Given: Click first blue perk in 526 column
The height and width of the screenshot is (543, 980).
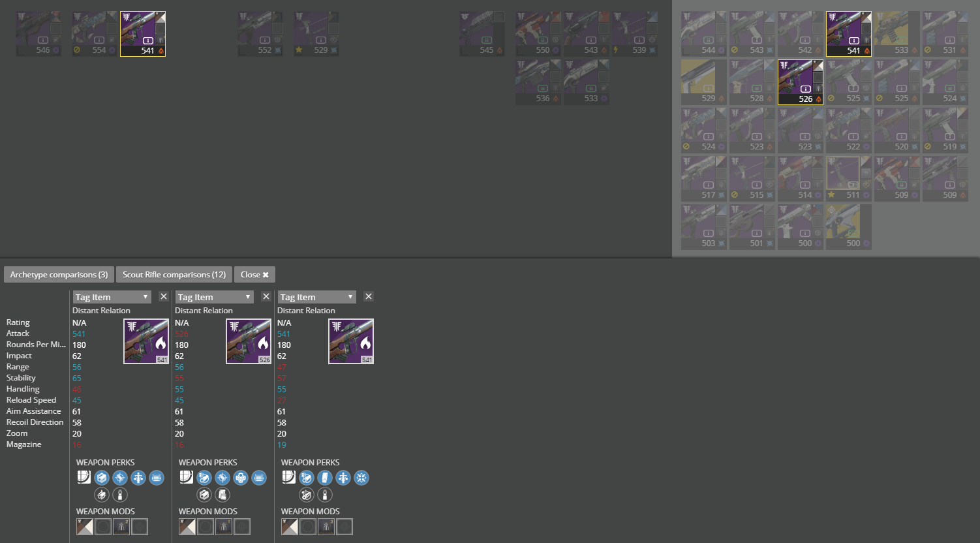Looking at the screenshot, I should tap(204, 478).
